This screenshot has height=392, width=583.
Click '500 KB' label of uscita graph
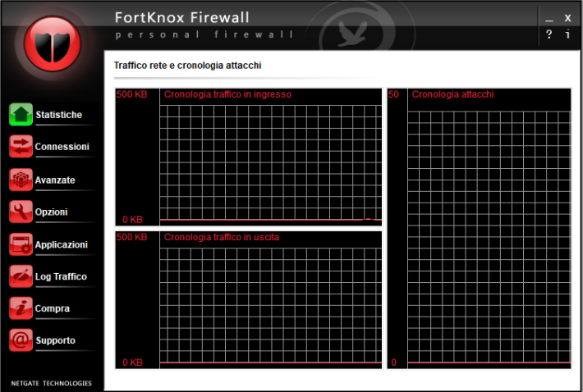pyautogui.click(x=131, y=237)
